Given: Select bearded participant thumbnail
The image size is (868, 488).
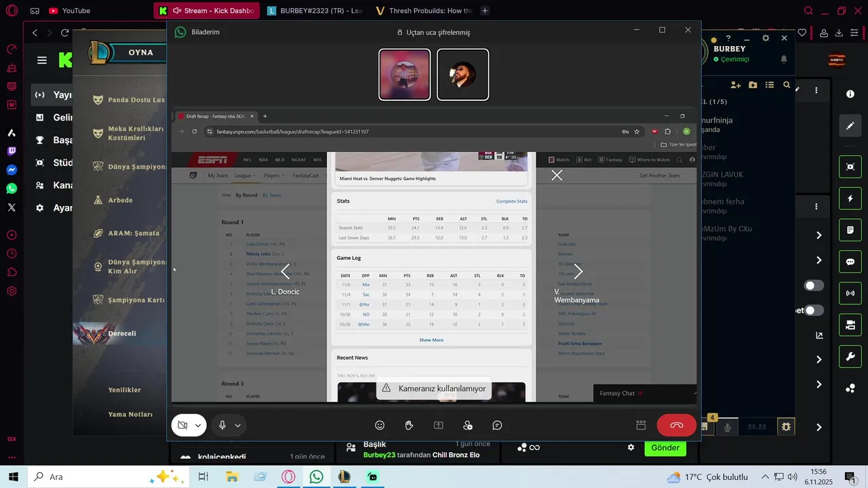Looking at the screenshot, I should coord(463,75).
